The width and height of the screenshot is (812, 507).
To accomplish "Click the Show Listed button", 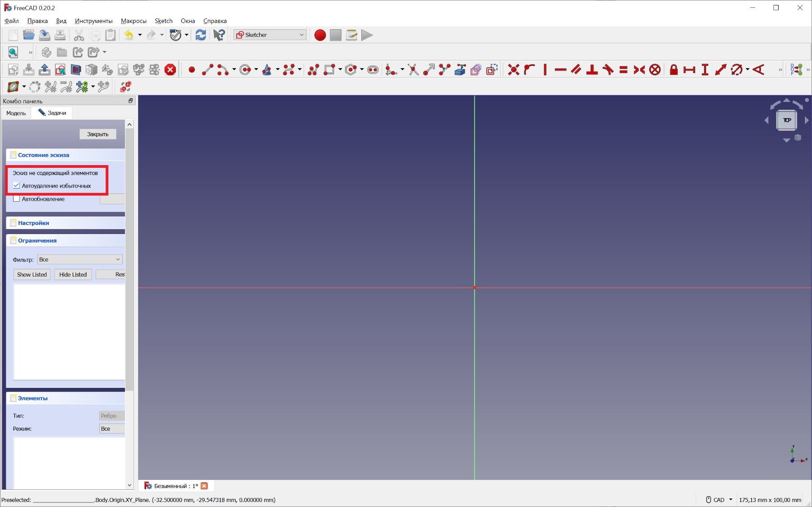I will (32, 274).
